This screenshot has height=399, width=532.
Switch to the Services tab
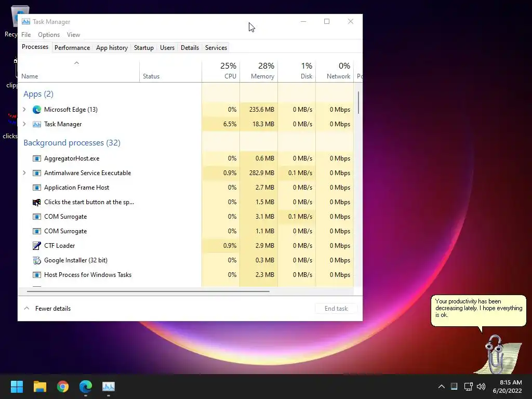(216, 48)
